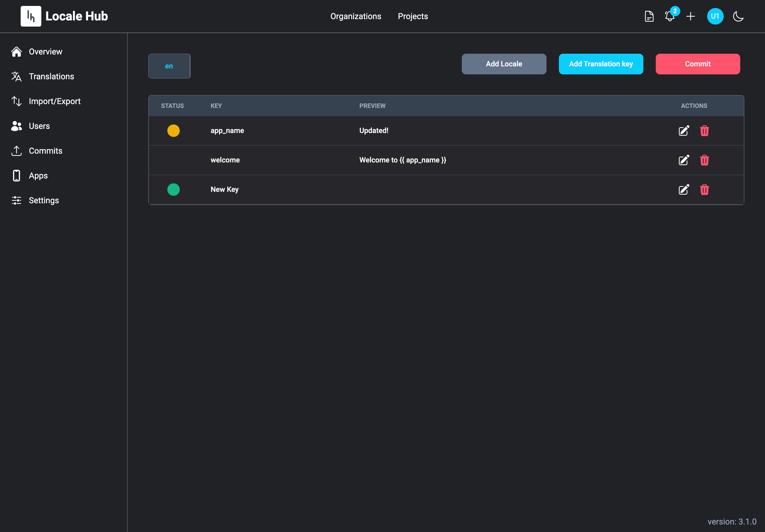Open Users page in sidebar
The width and height of the screenshot is (765, 532).
[39, 126]
